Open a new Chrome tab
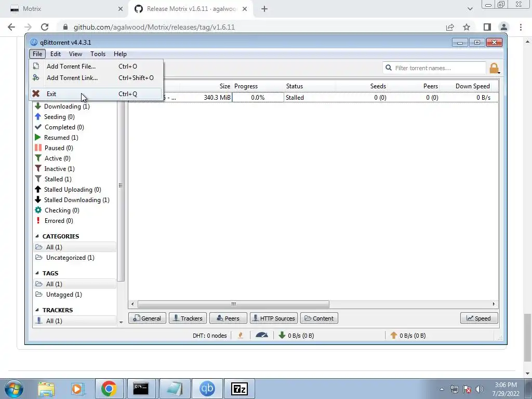The width and height of the screenshot is (532, 399). (x=264, y=9)
